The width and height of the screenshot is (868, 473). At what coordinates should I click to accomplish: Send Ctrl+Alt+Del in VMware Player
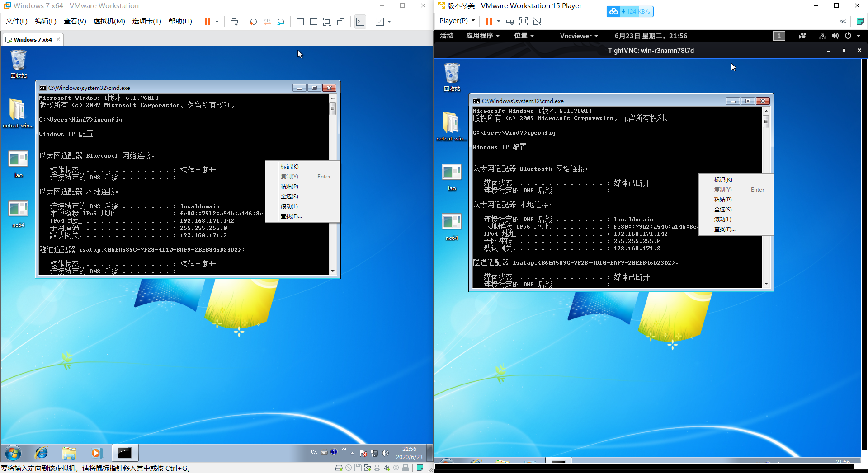[510, 21]
